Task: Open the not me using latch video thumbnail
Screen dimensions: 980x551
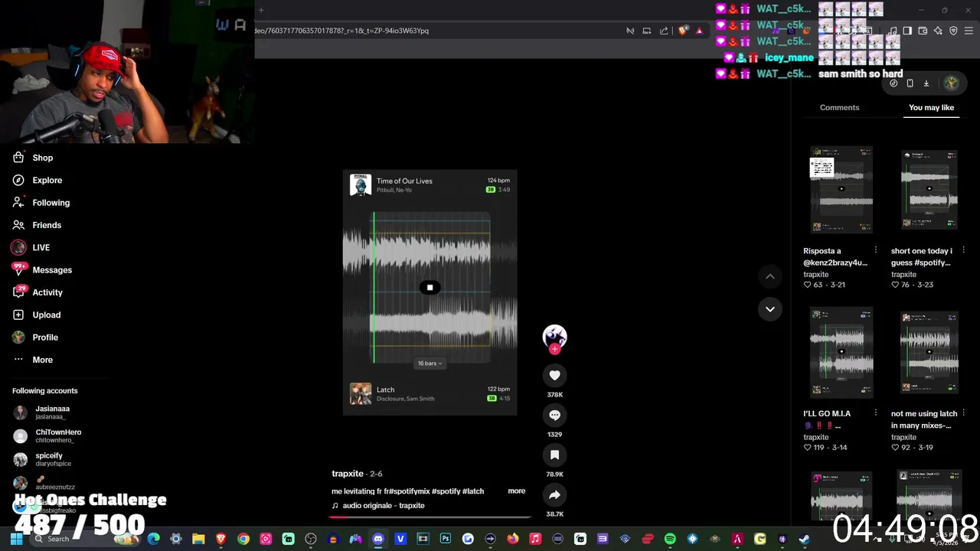Action: (x=929, y=353)
